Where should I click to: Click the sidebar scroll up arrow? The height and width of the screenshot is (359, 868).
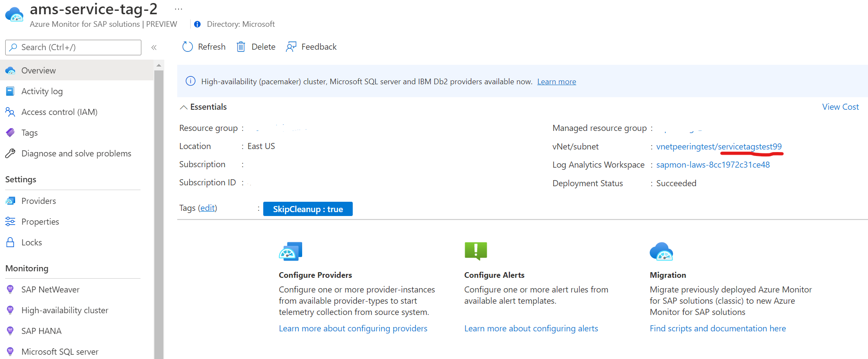click(159, 65)
